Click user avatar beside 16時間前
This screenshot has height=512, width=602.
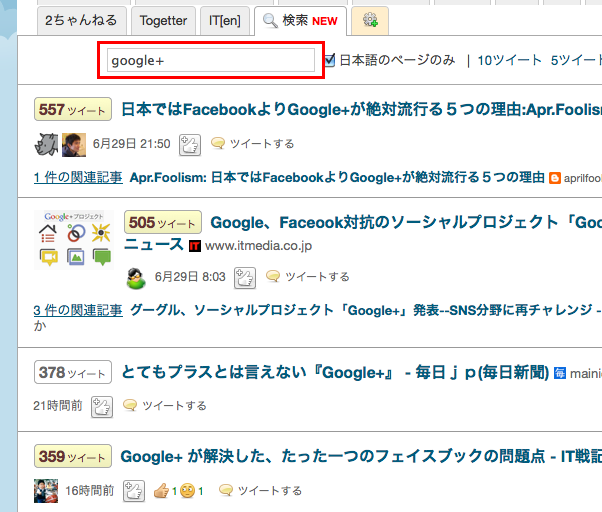[46, 491]
